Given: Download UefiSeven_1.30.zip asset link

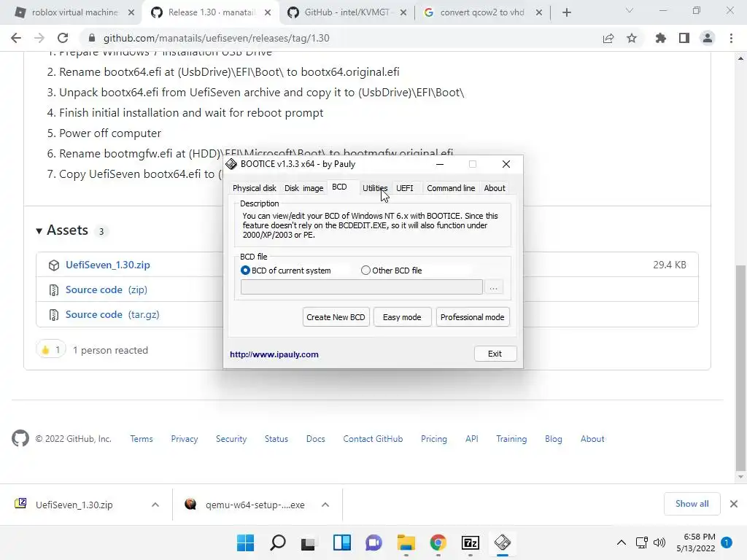Looking at the screenshot, I should point(108,265).
